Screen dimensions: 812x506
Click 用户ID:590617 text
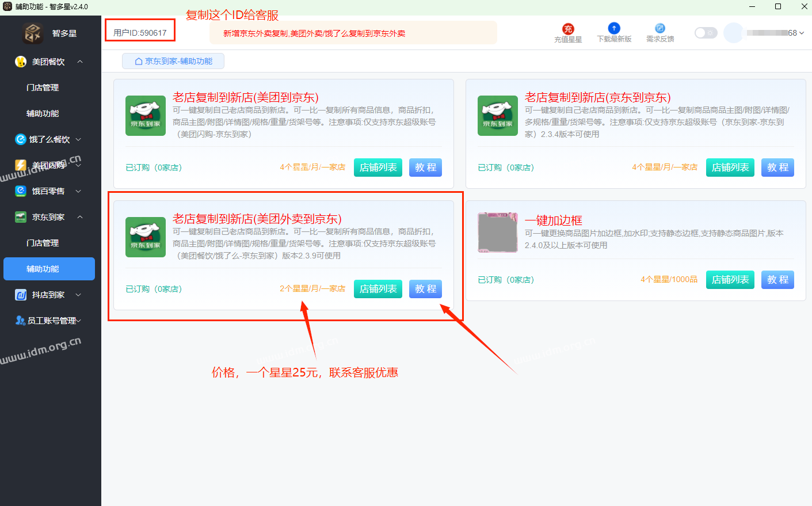pos(140,33)
